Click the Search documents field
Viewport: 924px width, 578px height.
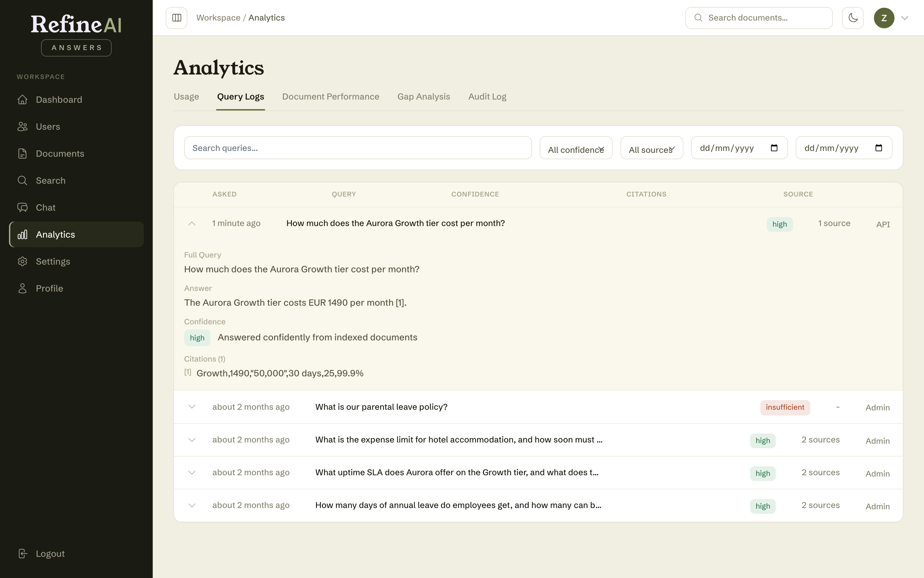pyautogui.click(x=759, y=18)
